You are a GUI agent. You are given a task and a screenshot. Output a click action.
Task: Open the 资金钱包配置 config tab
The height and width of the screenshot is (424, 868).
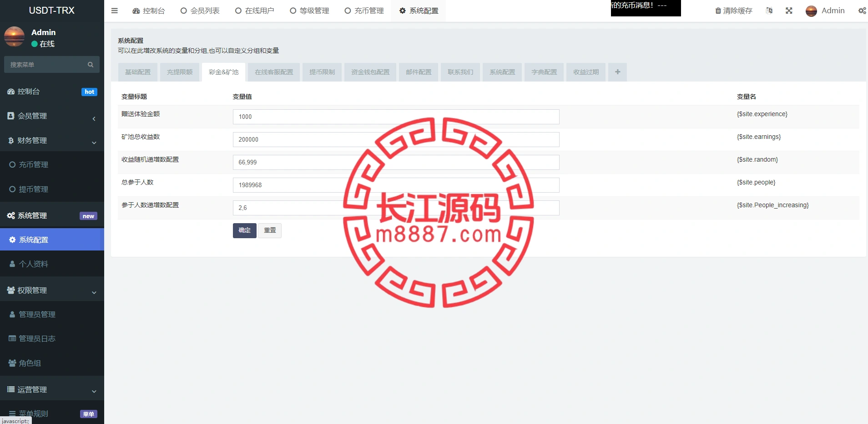click(370, 72)
